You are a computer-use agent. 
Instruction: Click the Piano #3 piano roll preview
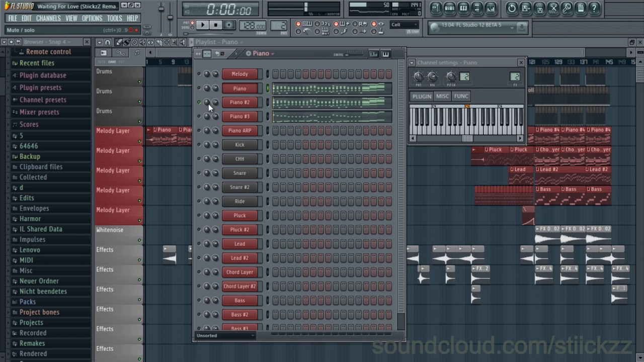click(x=332, y=117)
